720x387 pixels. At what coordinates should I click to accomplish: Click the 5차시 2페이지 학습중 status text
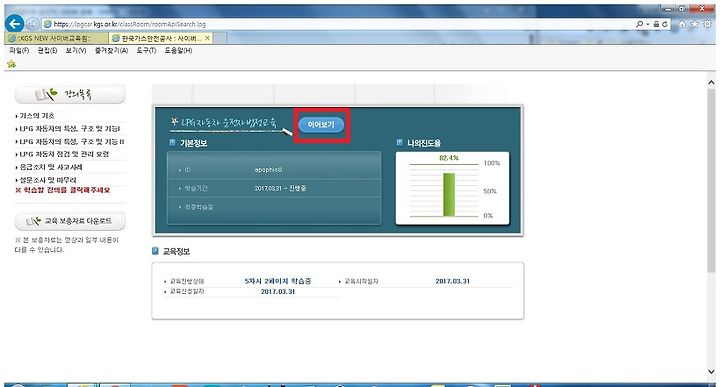[x=278, y=281]
